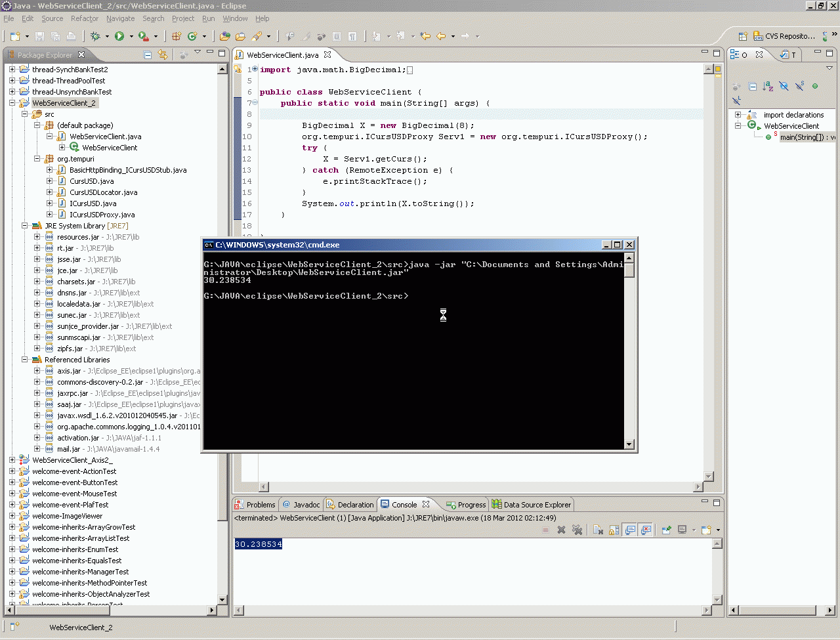
Task: Click Clear Console icon
Action: point(598,530)
